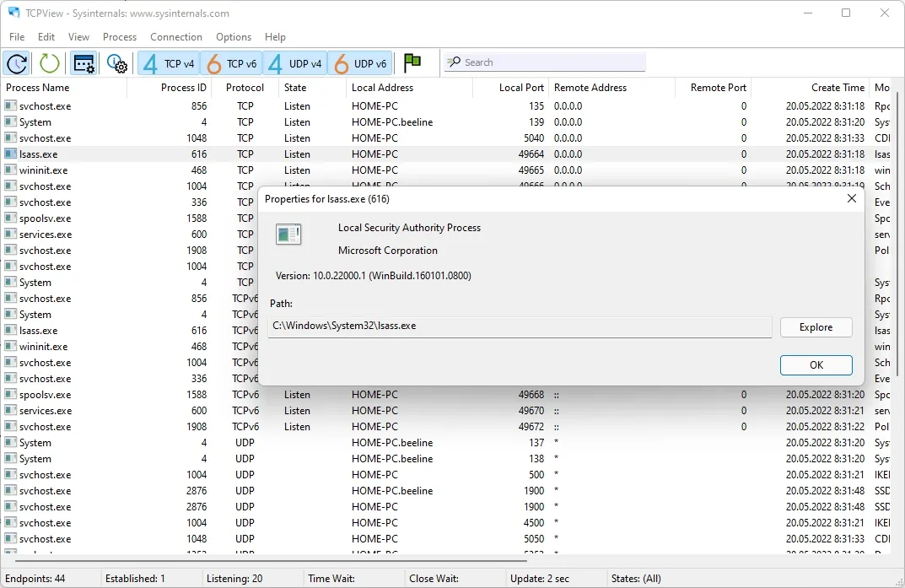Viewport: 905px width, 588px height.
Task: Open the Process menu
Action: pyautogui.click(x=120, y=37)
